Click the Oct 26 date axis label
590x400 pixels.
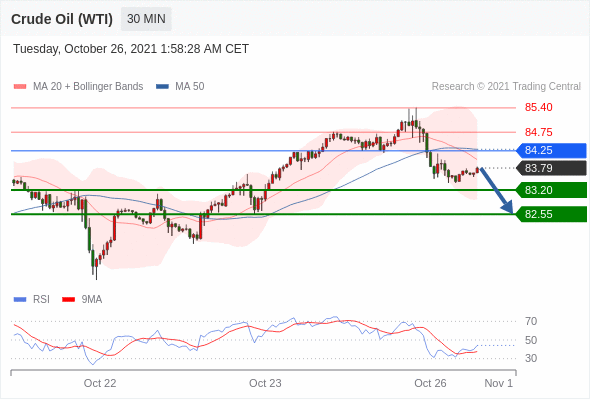point(430,383)
